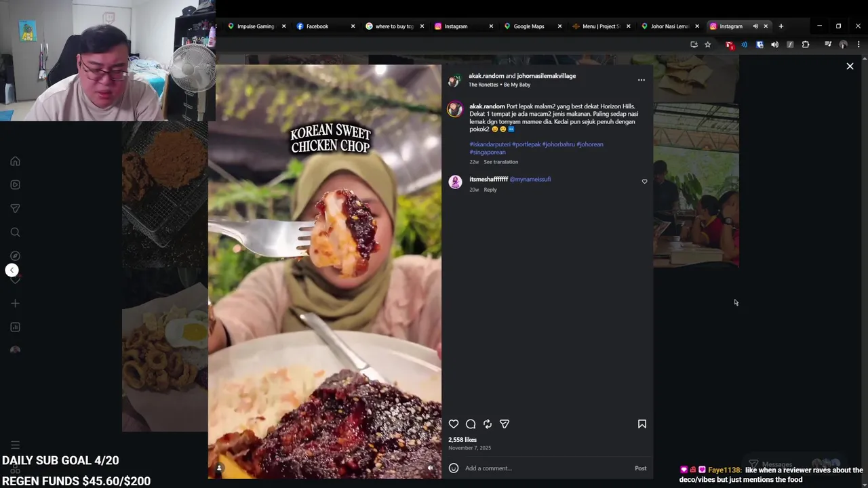Open the audio The Ronettes Be My Baby
This screenshot has height=488, width=868.
tap(500, 85)
